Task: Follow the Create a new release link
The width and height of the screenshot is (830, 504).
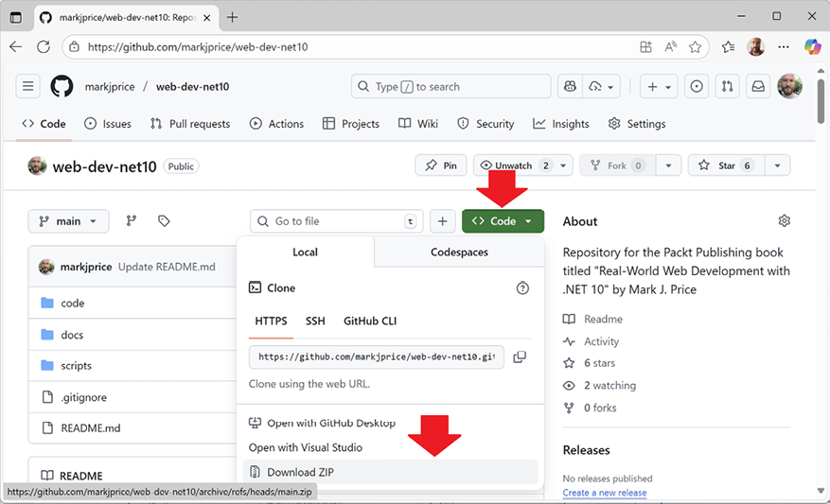Action: click(605, 493)
